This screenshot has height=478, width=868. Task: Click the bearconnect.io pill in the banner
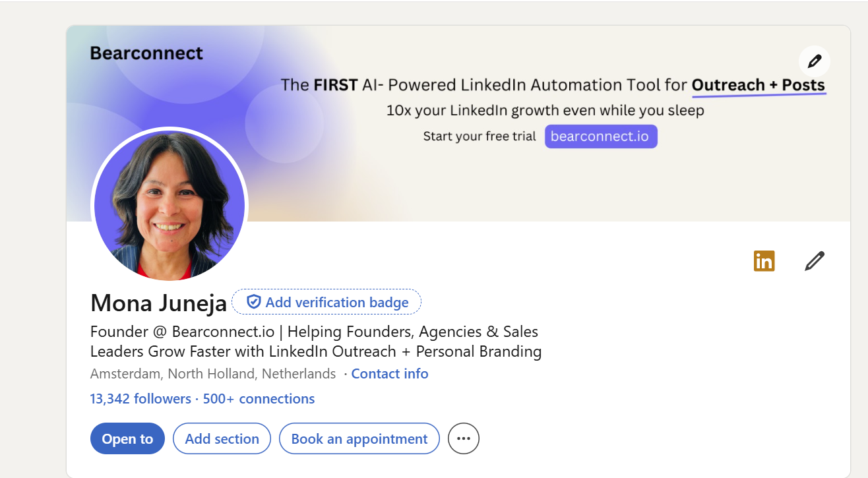pos(600,136)
